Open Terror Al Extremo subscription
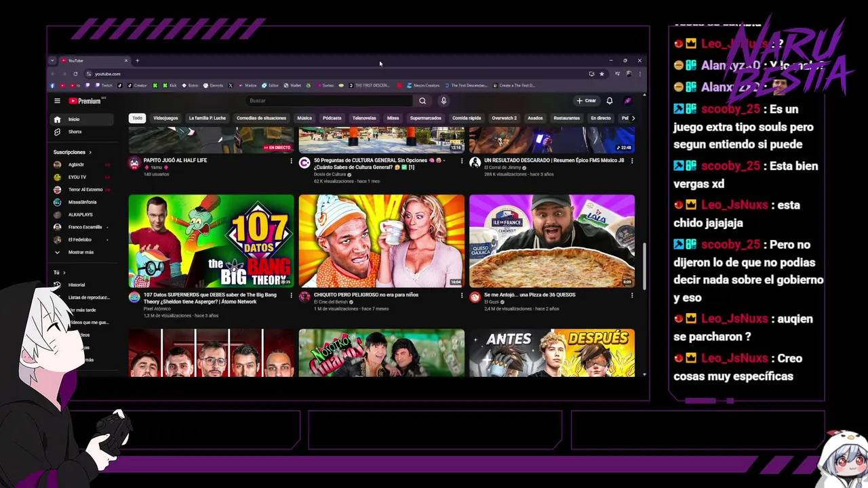 coord(82,190)
